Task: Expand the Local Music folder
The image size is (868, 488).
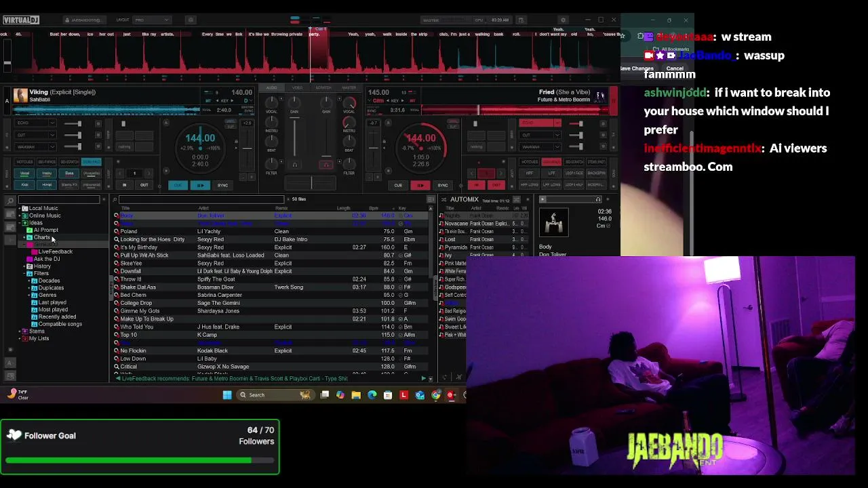Action: point(20,208)
